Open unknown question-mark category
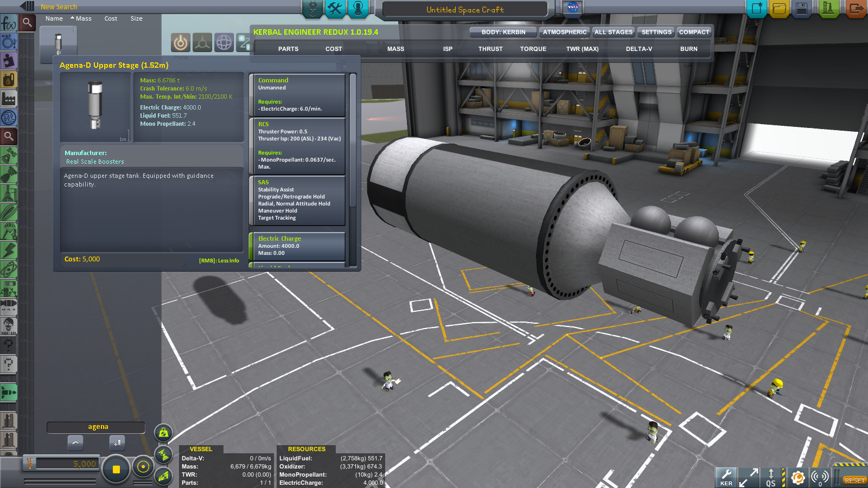 9,364
